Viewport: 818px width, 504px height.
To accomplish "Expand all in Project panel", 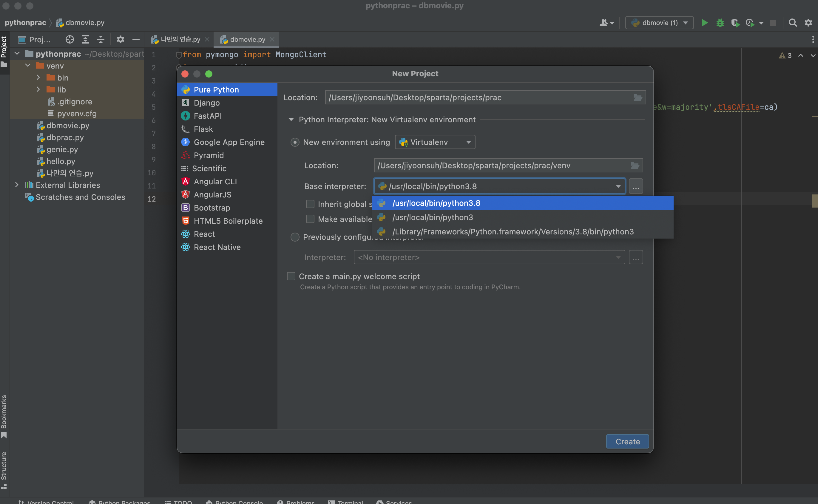I will 85,40.
